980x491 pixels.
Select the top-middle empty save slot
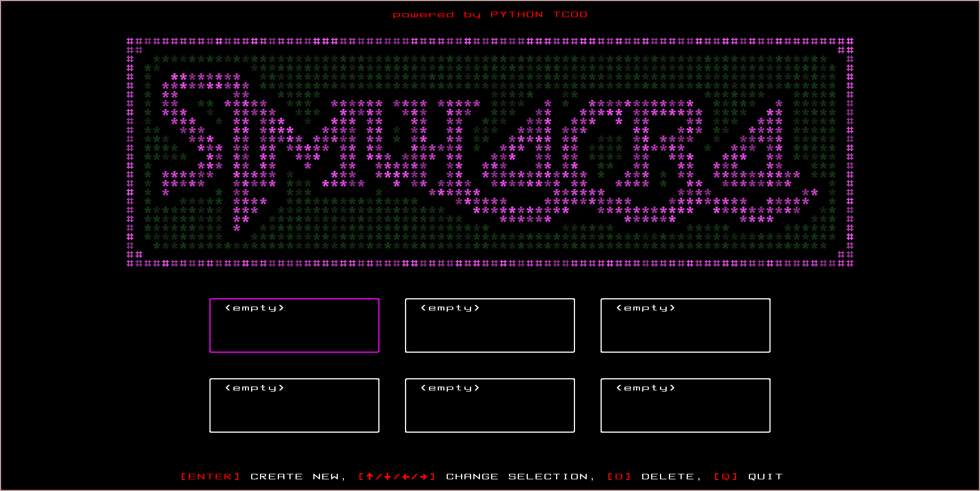[x=490, y=325]
